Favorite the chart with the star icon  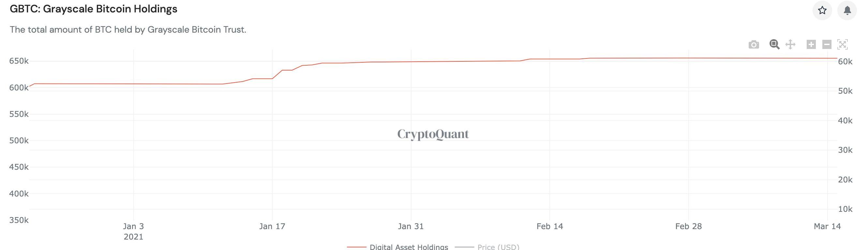(x=822, y=10)
